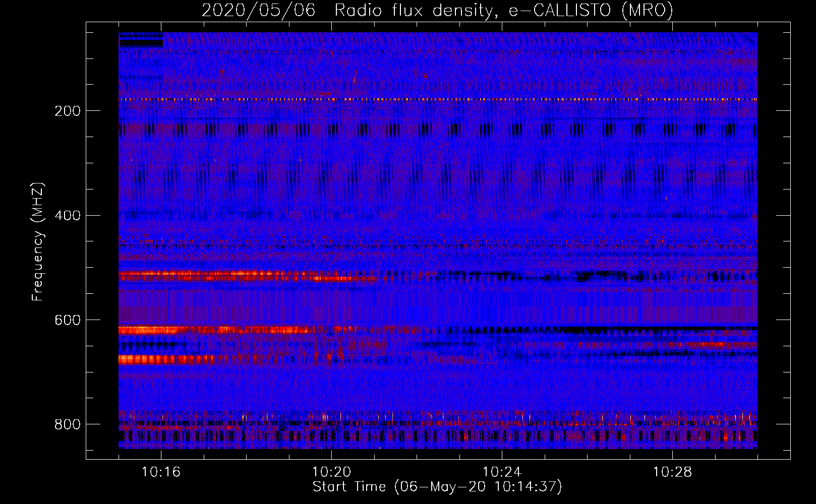Click the 200 frequency tick label
This screenshot has height=504, width=816.
tap(68, 111)
